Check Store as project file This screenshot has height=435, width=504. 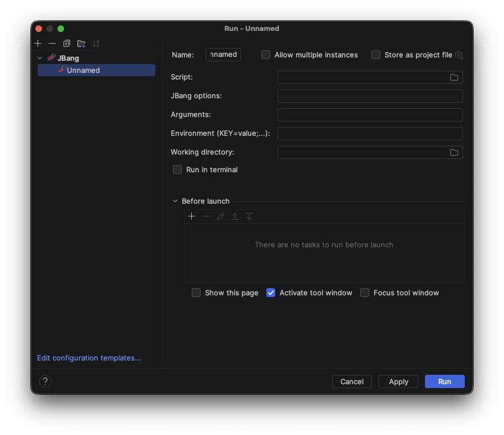pyautogui.click(x=376, y=55)
